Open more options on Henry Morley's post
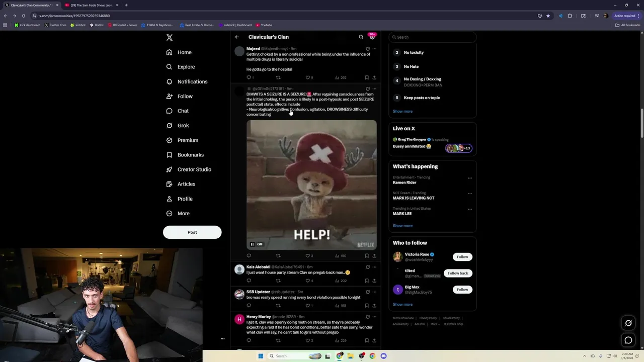The height and width of the screenshot is (362, 644). 374,317
